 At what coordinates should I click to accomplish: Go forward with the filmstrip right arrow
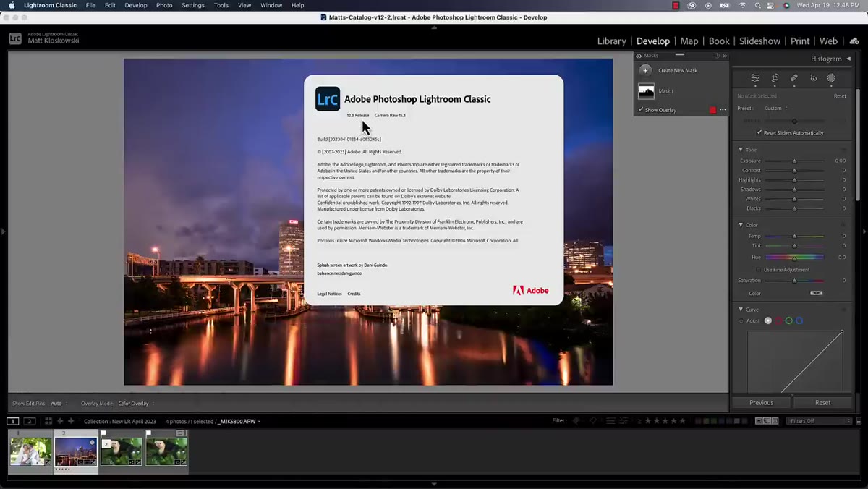coord(71,421)
